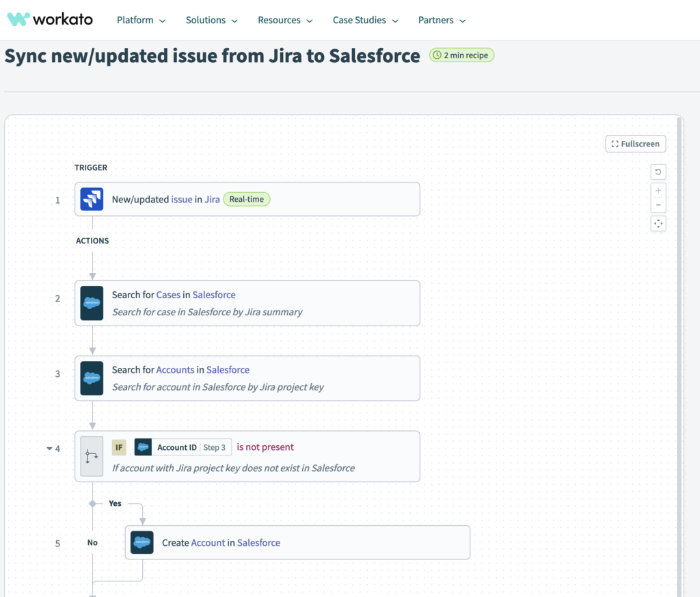The width and height of the screenshot is (700, 597).
Task: Open the Partners menu
Action: [x=442, y=21]
